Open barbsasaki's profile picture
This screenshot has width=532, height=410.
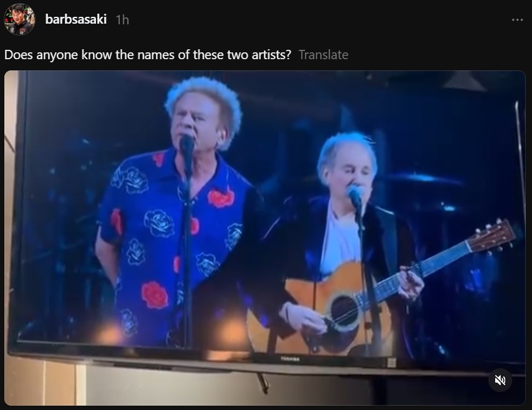(x=19, y=19)
